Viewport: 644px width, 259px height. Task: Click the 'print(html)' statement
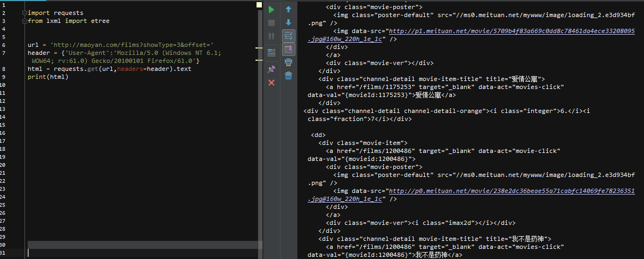pos(48,77)
